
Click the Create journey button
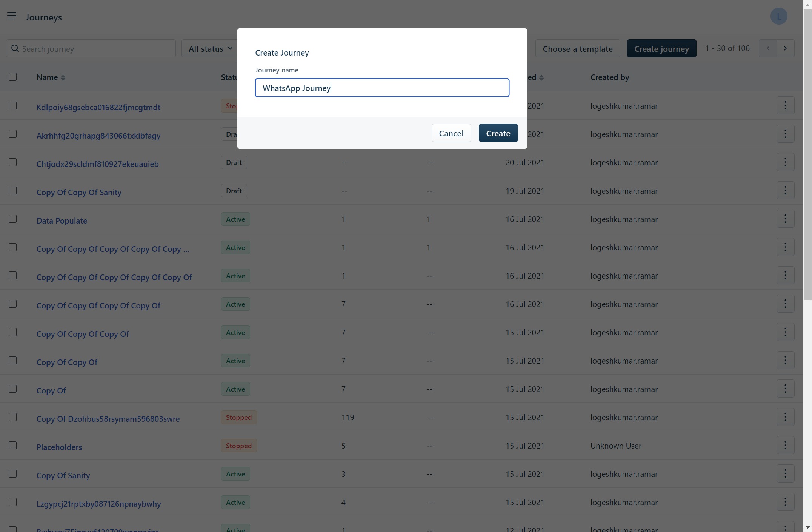661,48
